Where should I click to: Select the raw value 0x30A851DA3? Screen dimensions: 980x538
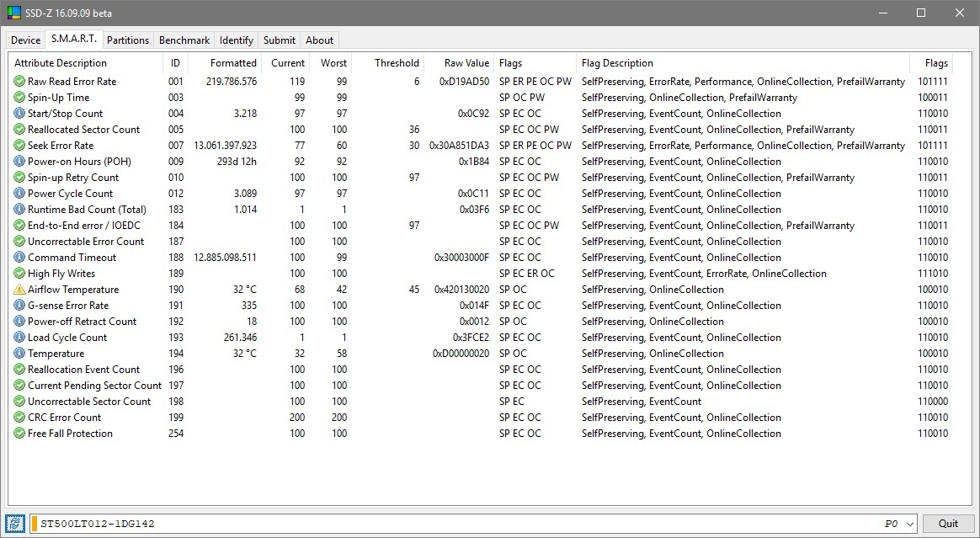460,146
